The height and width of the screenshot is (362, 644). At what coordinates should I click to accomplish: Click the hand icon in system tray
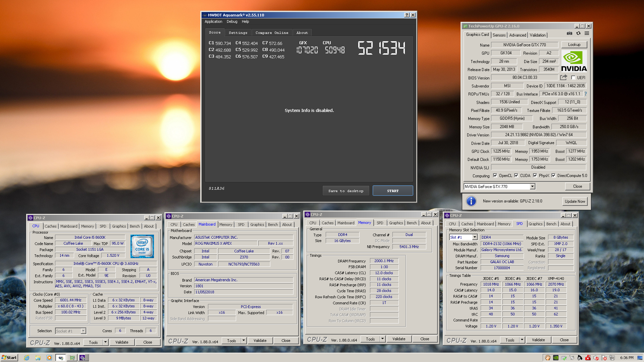click(x=548, y=358)
